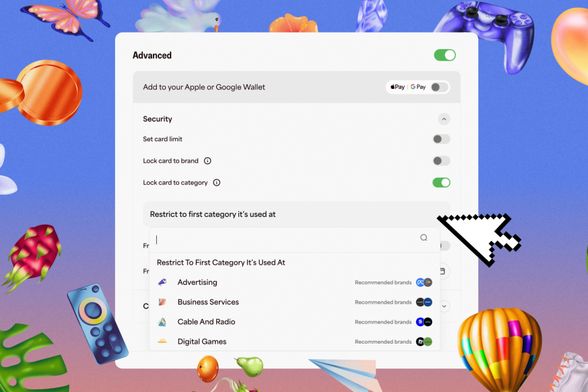The height and width of the screenshot is (392, 588).
Task: Choose Cable And Radio from the list
Action: click(206, 322)
